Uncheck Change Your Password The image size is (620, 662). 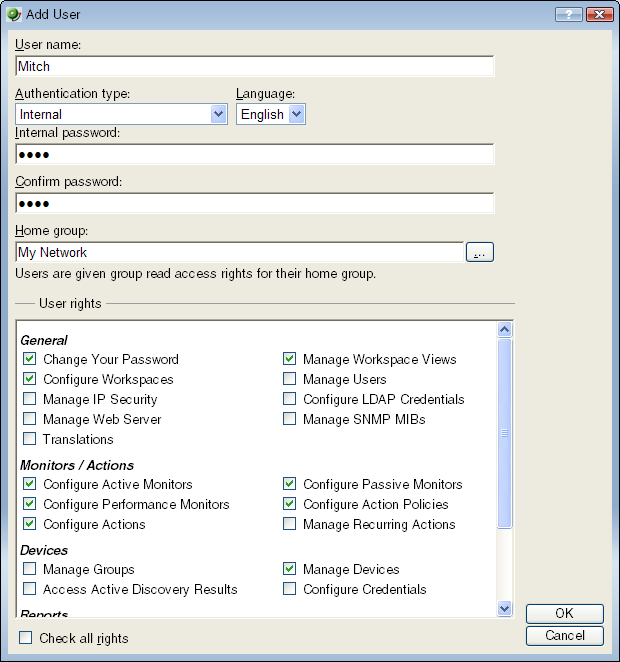pyautogui.click(x=30, y=359)
